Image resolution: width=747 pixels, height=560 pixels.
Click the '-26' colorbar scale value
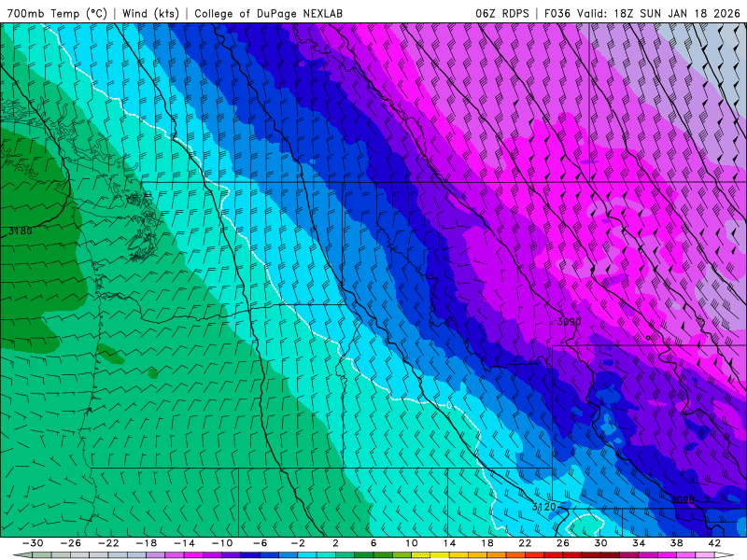pyautogui.click(x=71, y=543)
